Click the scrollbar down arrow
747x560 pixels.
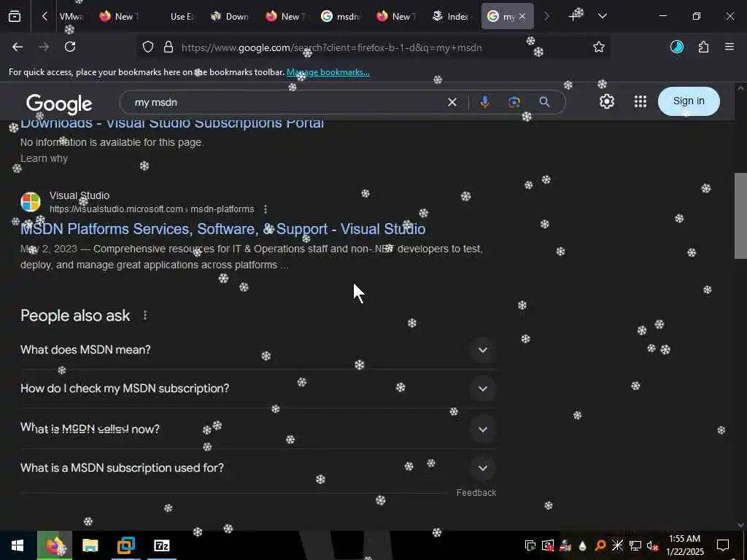pyautogui.click(x=740, y=526)
